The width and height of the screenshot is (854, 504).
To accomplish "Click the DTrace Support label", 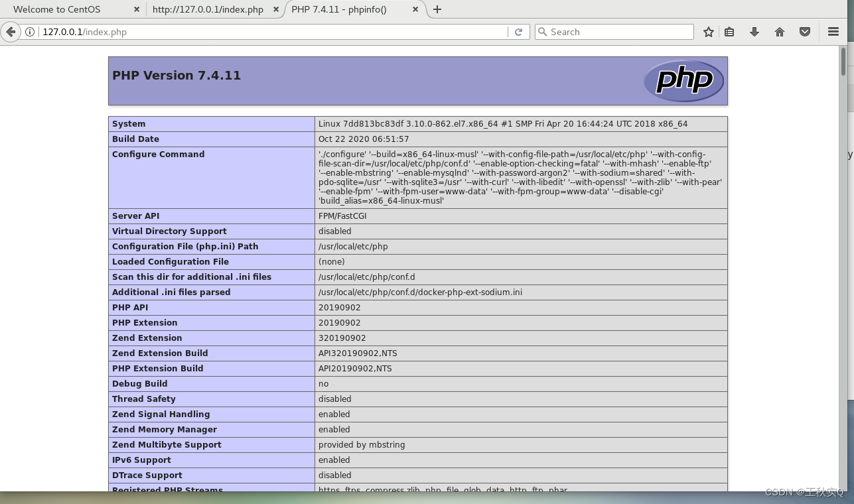I will [x=147, y=475].
